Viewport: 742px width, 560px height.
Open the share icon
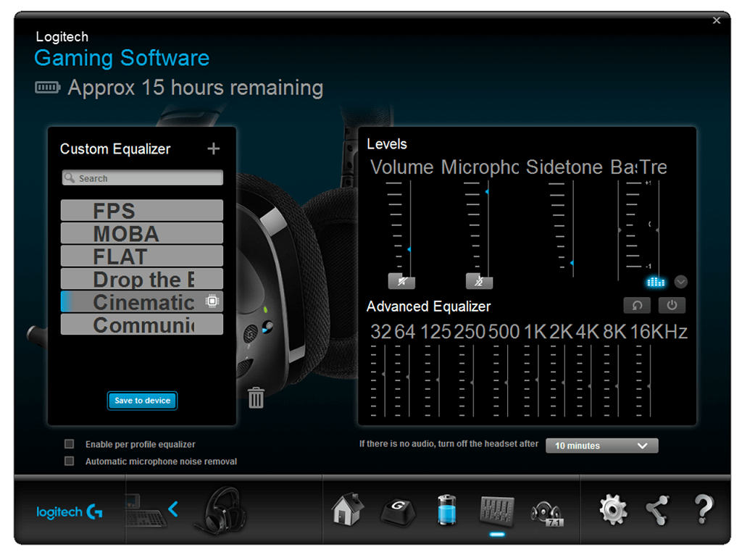[x=658, y=510]
